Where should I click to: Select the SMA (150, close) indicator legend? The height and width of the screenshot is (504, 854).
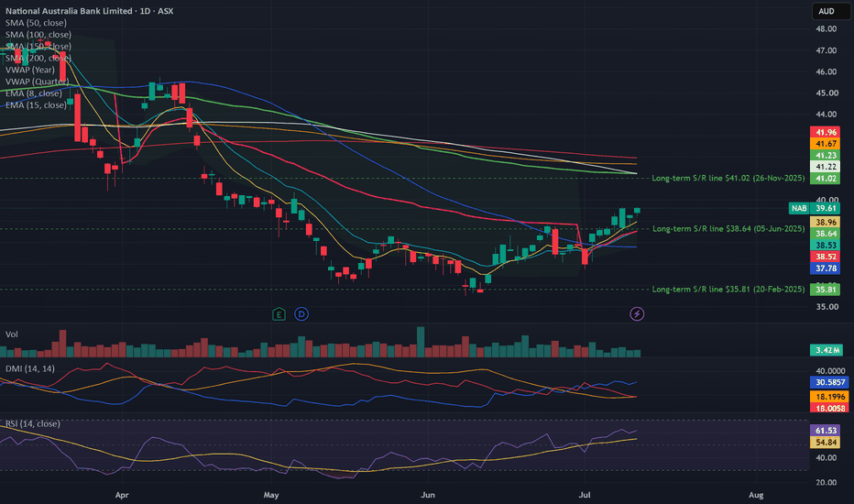38,47
